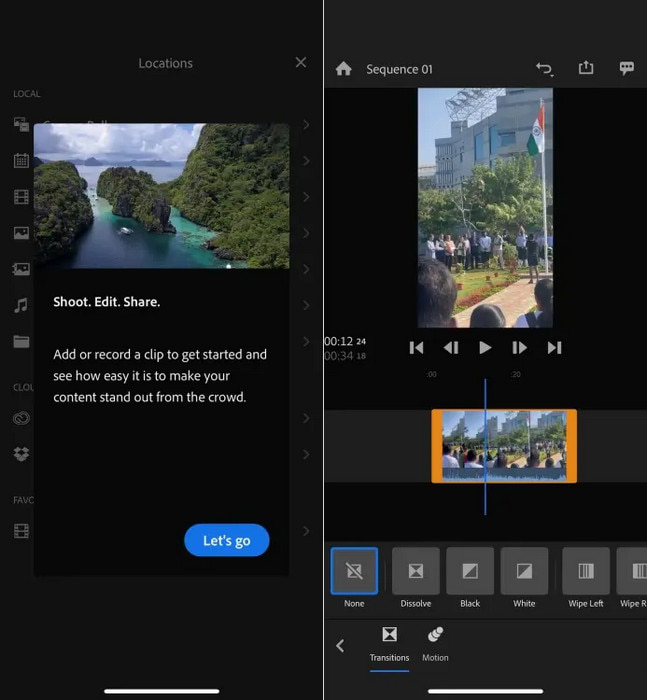
Task: Tap the undo arrow icon
Action: pyautogui.click(x=544, y=69)
